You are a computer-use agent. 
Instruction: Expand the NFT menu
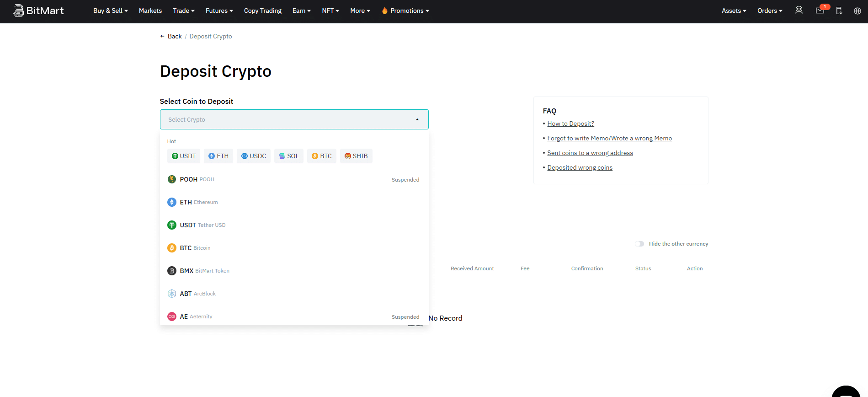(x=330, y=11)
